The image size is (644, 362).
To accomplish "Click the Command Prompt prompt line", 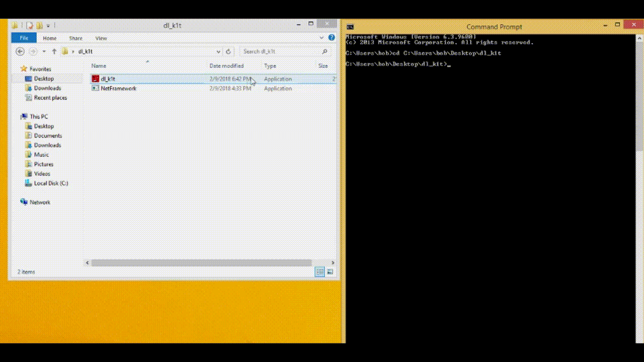I will pyautogui.click(x=398, y=64).
